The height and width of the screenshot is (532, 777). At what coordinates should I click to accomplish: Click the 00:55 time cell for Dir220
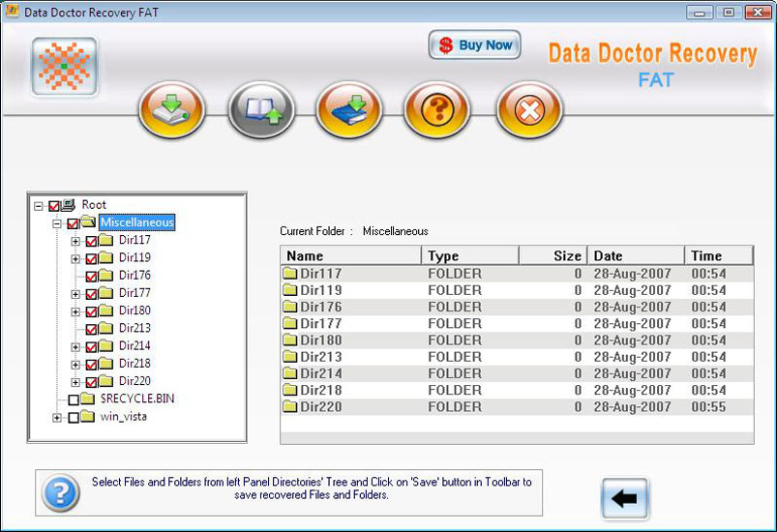pos(708,407)
